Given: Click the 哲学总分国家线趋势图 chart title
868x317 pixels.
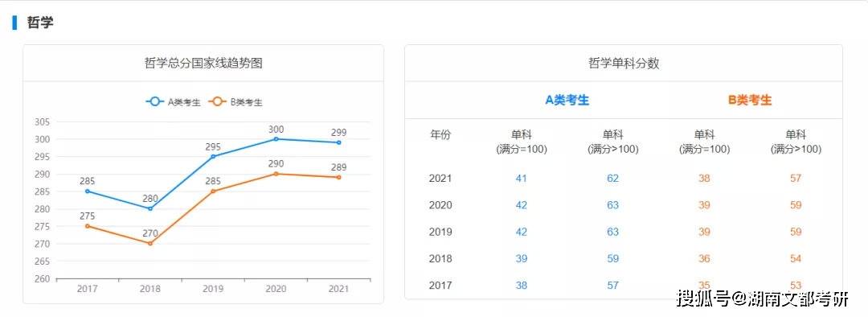Looking at the screenshot, I should [203, 64].
